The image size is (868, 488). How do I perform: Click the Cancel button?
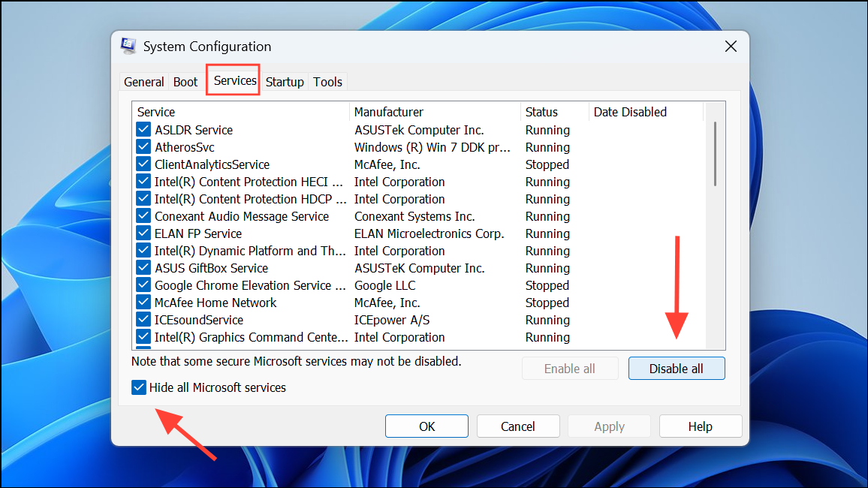(x=517, y=426)
